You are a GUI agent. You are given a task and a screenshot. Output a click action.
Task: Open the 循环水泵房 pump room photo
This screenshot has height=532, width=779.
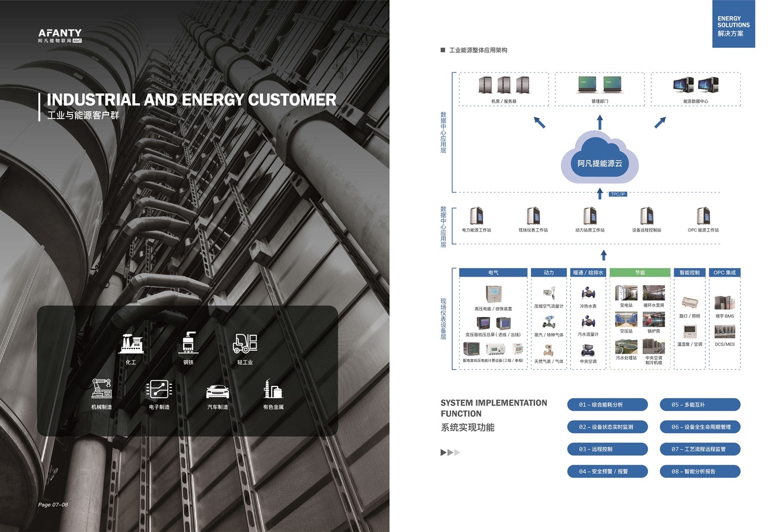(654, 293)
